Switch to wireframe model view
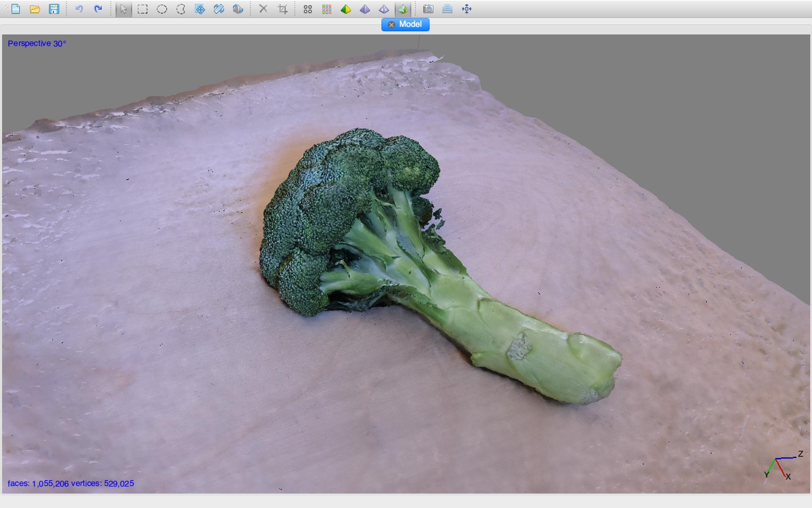The width and height of the screenshot is (812, 508). [x=384, y=9]
